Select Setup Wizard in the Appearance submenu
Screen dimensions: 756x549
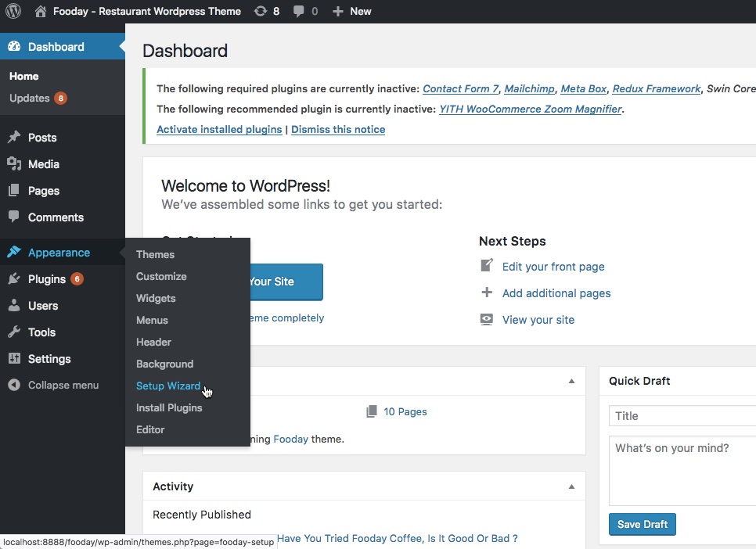coord(167,386)
